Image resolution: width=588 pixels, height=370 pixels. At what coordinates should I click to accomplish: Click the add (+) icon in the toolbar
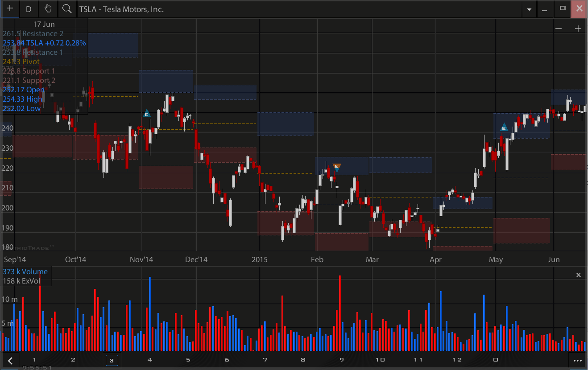point(9,8)
